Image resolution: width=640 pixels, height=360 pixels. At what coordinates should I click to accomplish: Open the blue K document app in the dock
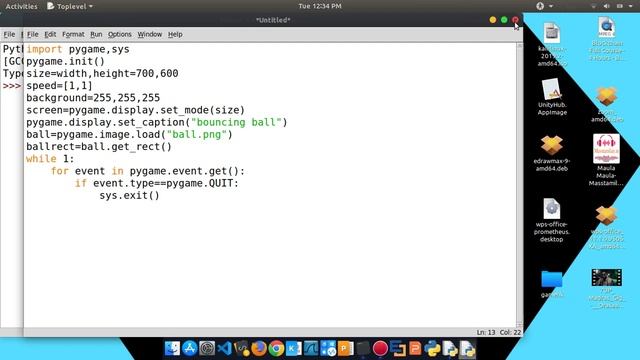pos(293,349)
